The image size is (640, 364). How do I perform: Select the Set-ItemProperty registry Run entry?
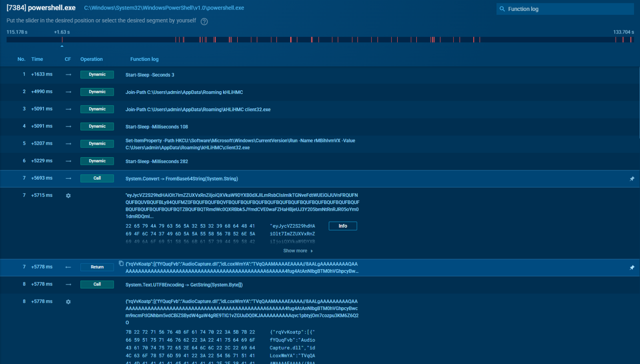[240, 144]
